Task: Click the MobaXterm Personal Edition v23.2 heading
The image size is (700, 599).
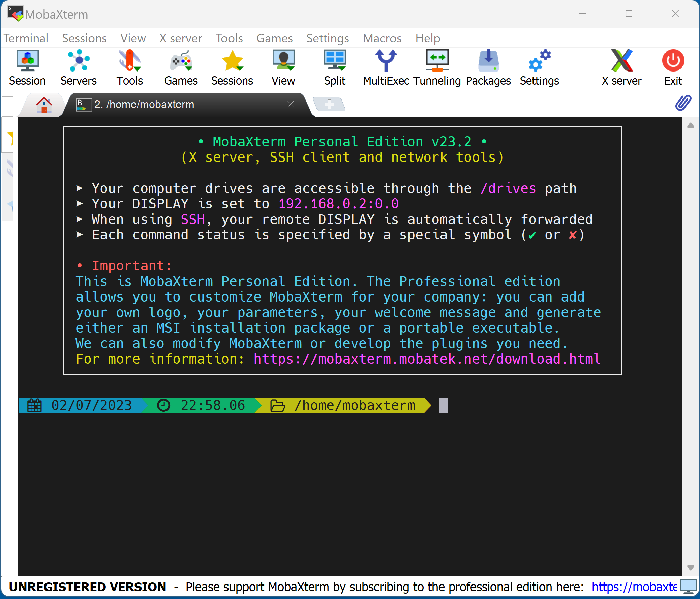Action: (x=342, y=142)
